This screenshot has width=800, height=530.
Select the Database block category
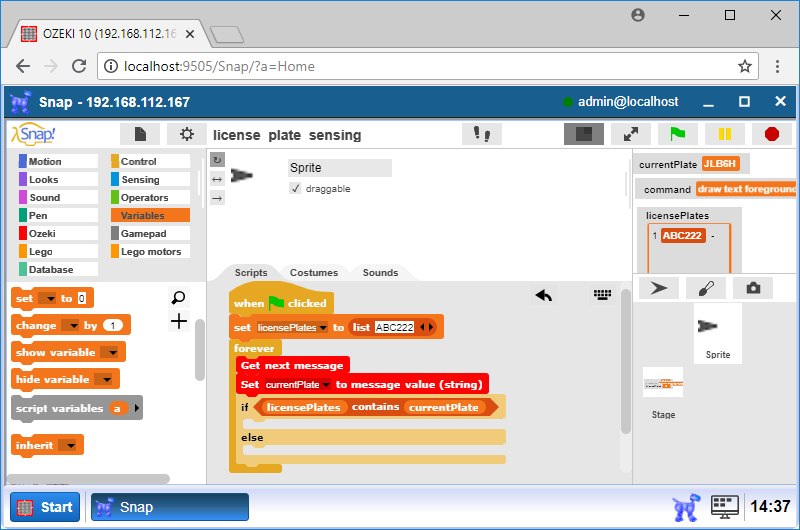pyautogui.click(x=58, y=269)
